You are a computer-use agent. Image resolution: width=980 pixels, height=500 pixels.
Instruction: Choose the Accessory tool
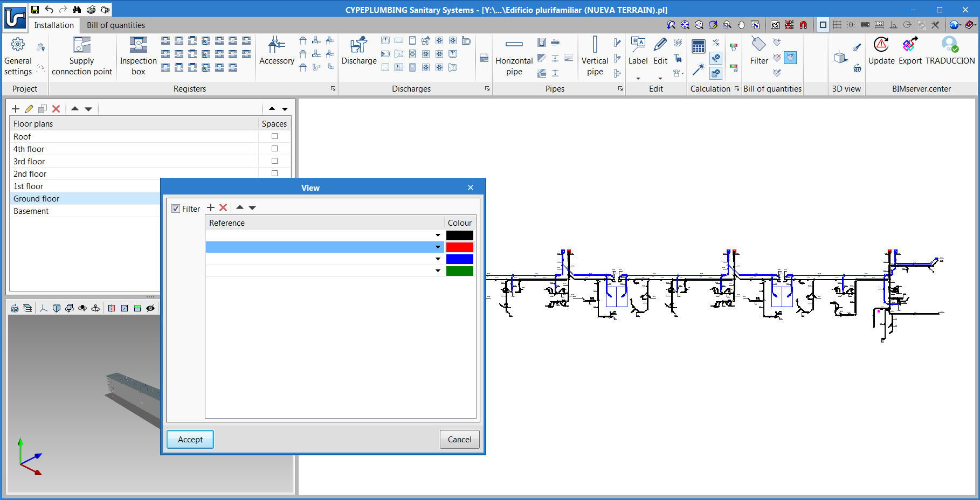coord(277,51)
